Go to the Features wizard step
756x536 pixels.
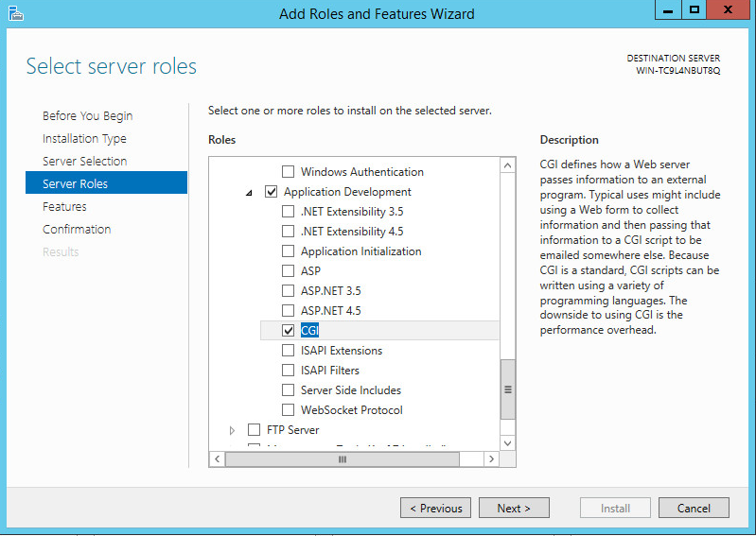(64, 207)
